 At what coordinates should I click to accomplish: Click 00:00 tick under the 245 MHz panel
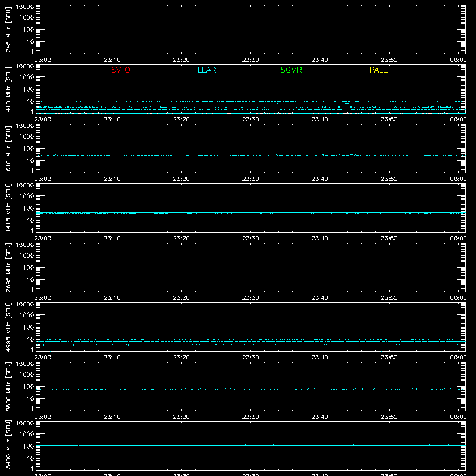pyautogui.click(x=458, y=60)
